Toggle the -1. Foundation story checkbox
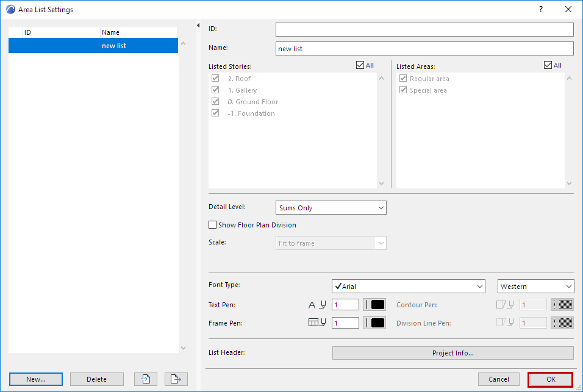Screen dimensions: 583x392 pos(215,113)
